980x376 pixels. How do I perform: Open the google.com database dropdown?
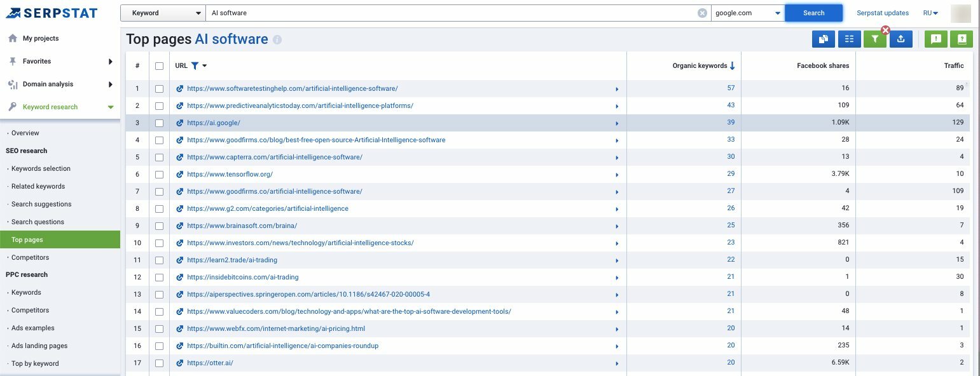[749, 13]
